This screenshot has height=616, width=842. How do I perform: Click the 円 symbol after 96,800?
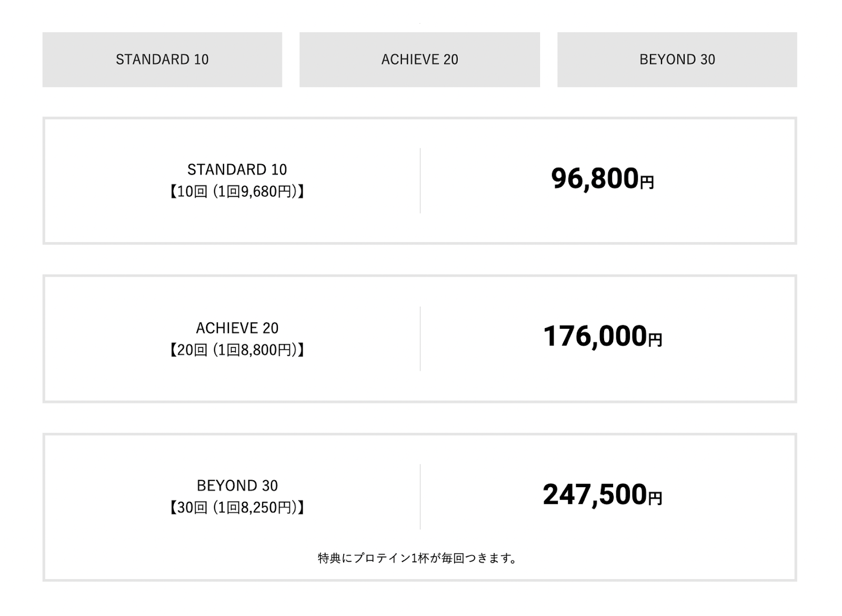[x=647, y=183]
